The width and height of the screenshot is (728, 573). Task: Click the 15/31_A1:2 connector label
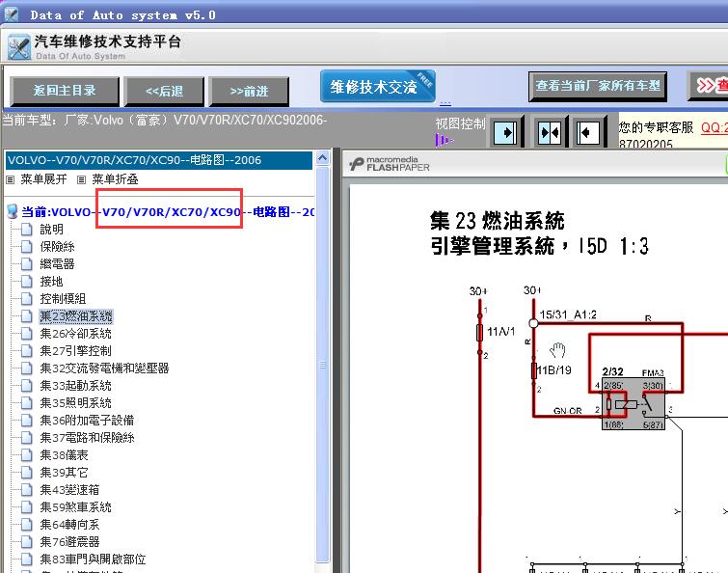pyautogui.click(x=568, y=314)
